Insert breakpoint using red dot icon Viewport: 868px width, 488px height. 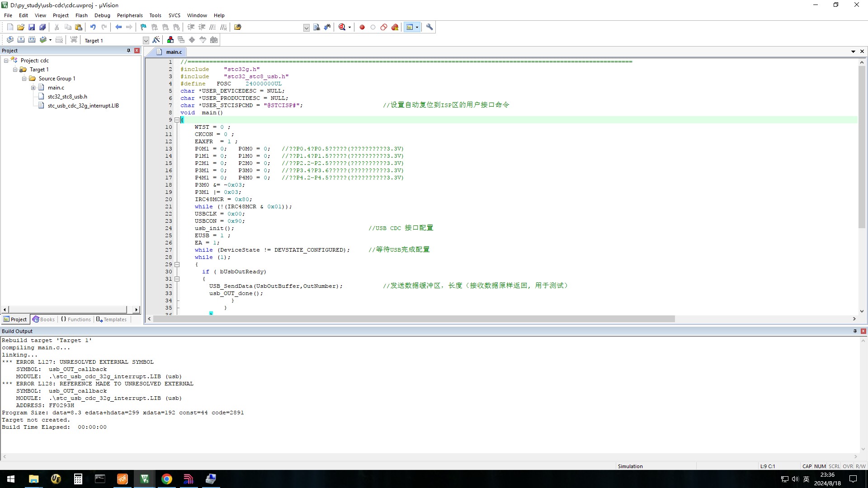pyautogui.click(x=362, y=27)
